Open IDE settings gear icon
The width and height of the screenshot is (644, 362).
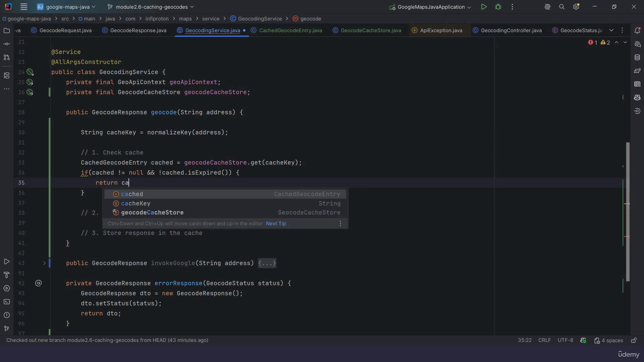576,7
